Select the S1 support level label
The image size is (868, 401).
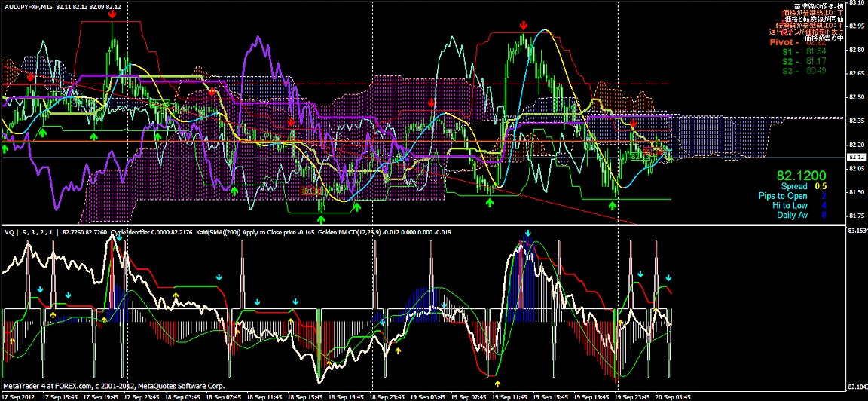click(x=787, y=52)
